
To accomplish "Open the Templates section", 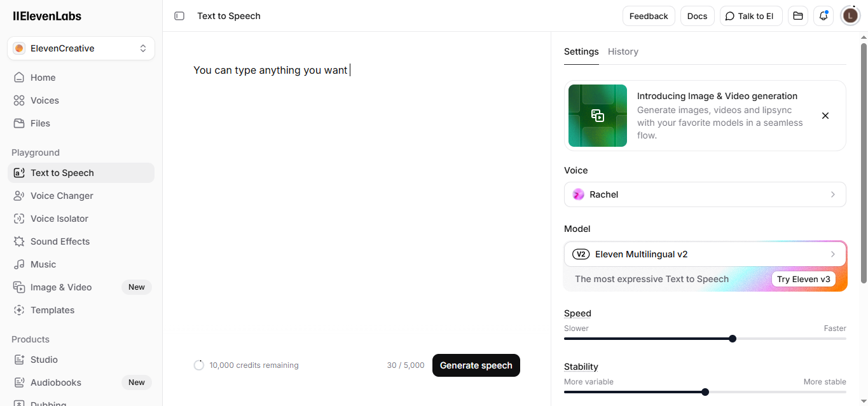I will 53,309.
